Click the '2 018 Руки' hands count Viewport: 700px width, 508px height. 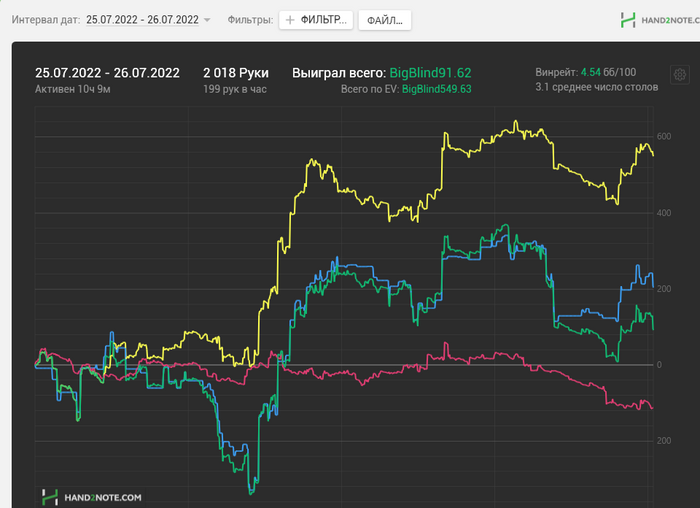coord(236,73)
